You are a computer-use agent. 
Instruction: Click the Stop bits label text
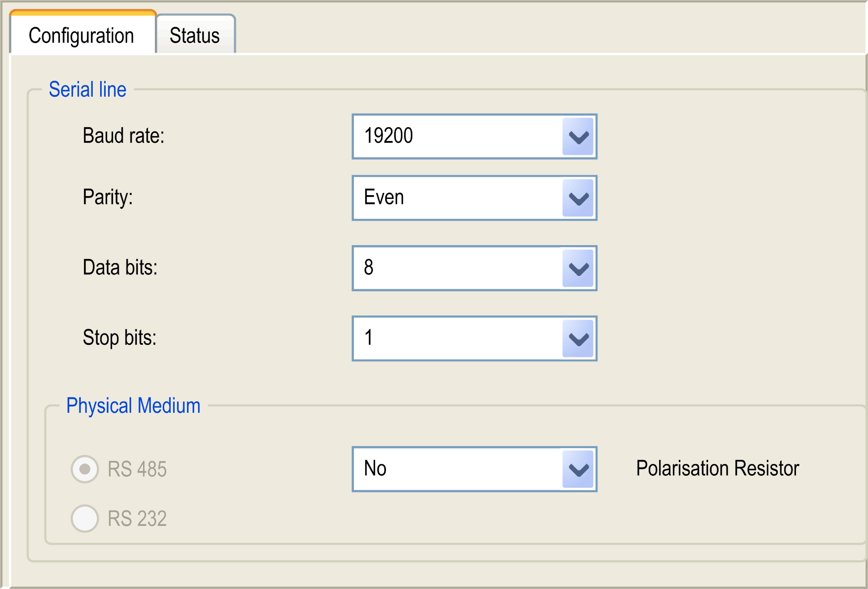(120, 338)
